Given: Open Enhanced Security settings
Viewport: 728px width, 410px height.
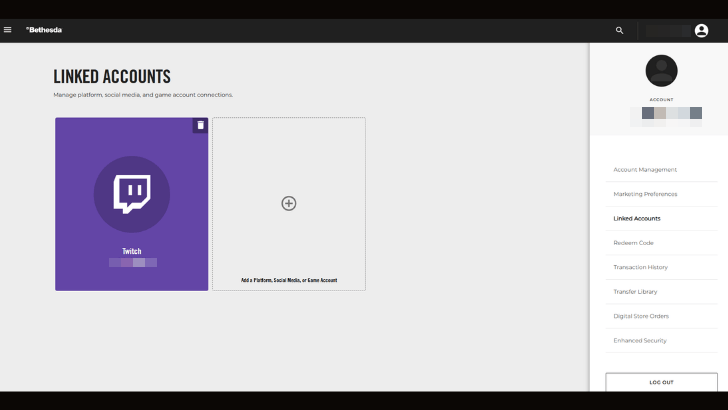Looking at the screenshot, I should 640,340.
